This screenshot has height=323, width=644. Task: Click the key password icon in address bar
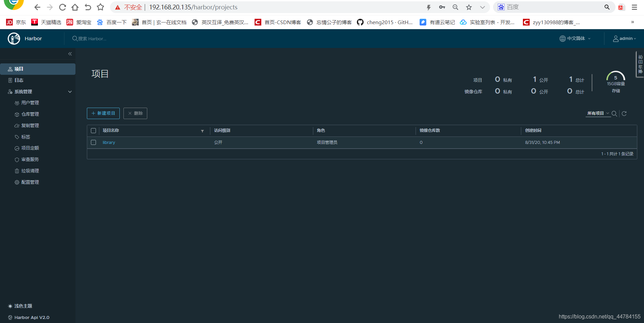click(x=442, y=7)
